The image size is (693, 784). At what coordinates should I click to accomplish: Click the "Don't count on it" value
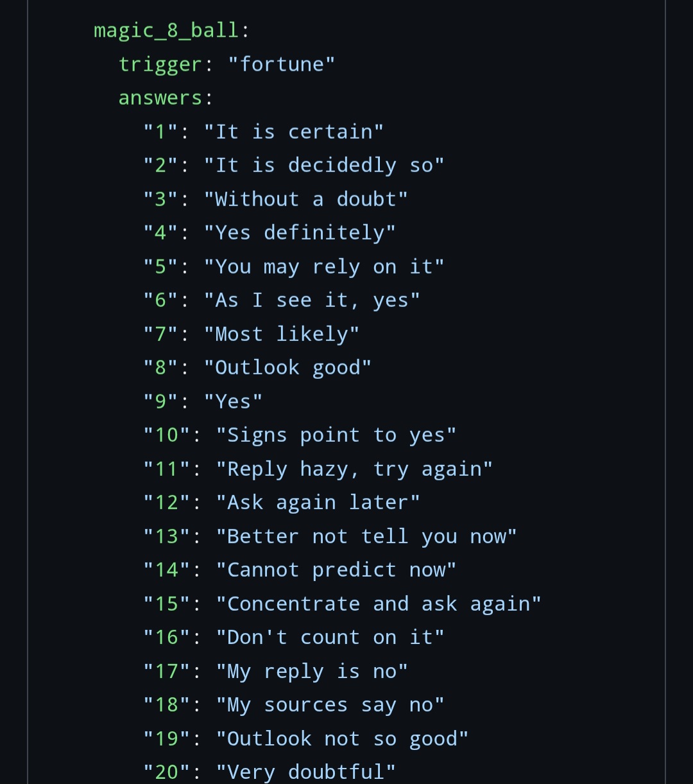pos(330,638)
